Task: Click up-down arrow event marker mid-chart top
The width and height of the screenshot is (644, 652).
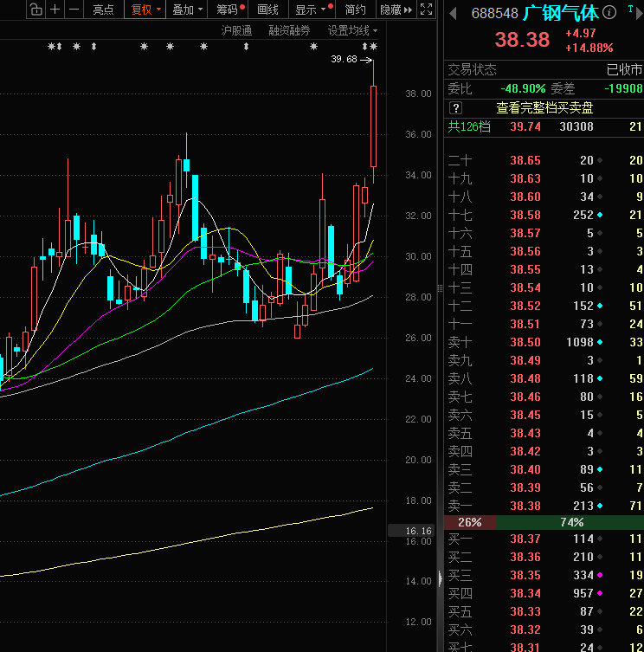Action: [x=246, y=47]
